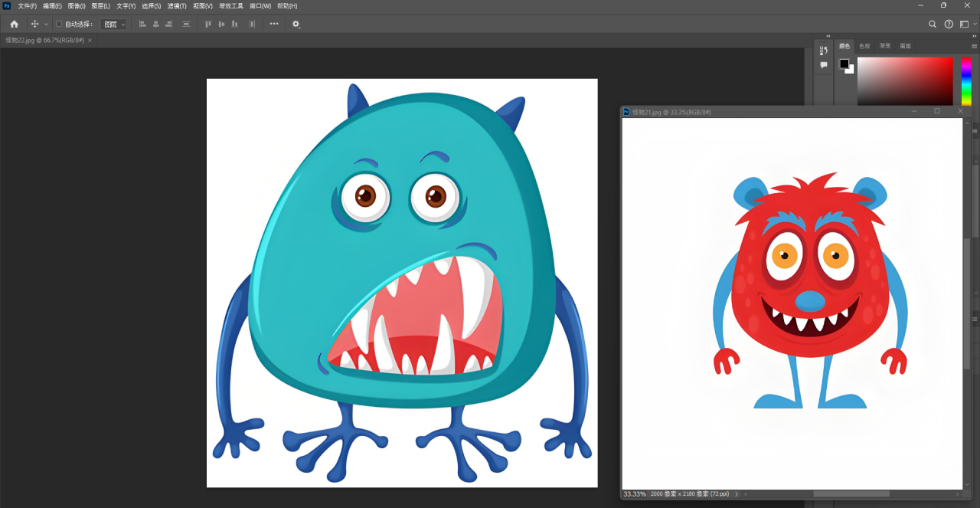Enable the 自动选择 checkbox

click(59, 24)
